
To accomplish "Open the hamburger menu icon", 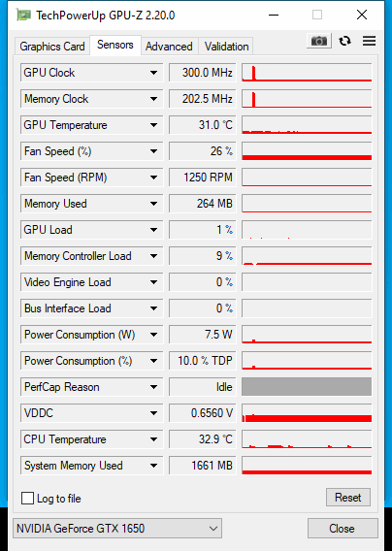I will [x=369, y=41].
